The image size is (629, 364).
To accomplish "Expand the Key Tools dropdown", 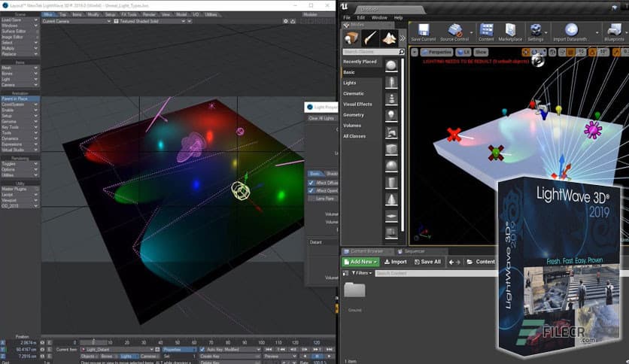I will tap(20, 127).
